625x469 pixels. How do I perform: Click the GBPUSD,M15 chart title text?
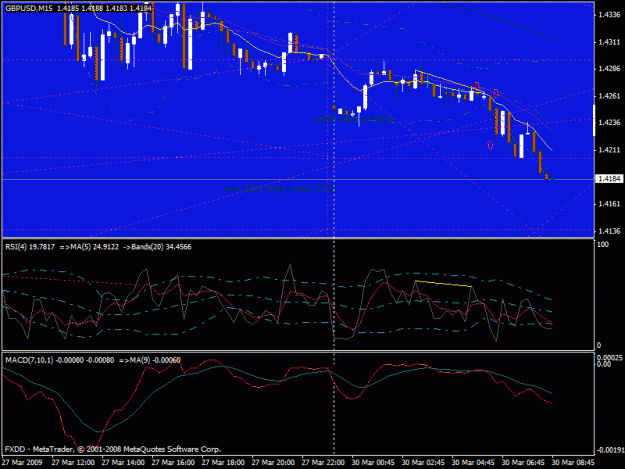[x=29, y=8]
